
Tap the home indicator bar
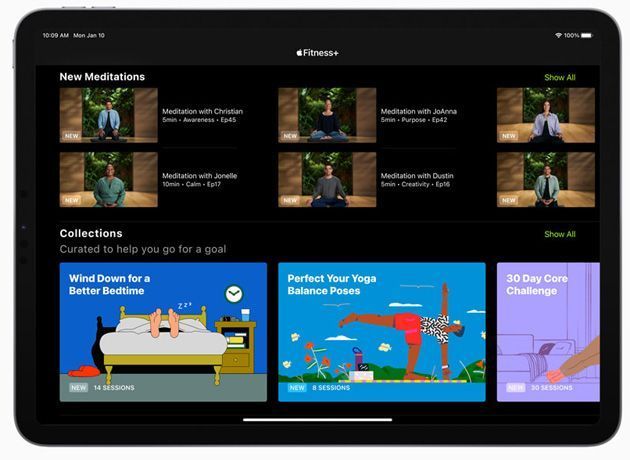[x=317, y=419]
